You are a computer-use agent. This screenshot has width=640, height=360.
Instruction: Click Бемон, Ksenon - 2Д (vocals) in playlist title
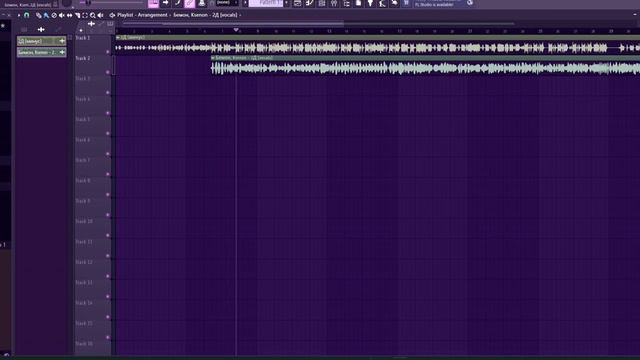(205, 15)
